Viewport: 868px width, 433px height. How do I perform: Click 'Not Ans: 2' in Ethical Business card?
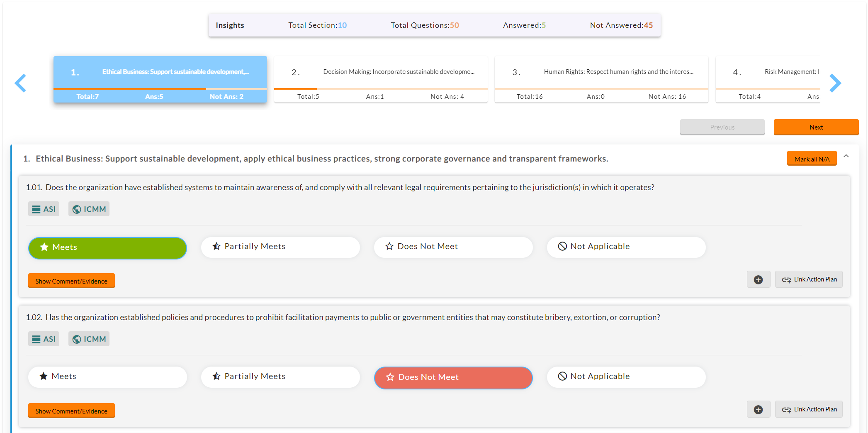226,96
